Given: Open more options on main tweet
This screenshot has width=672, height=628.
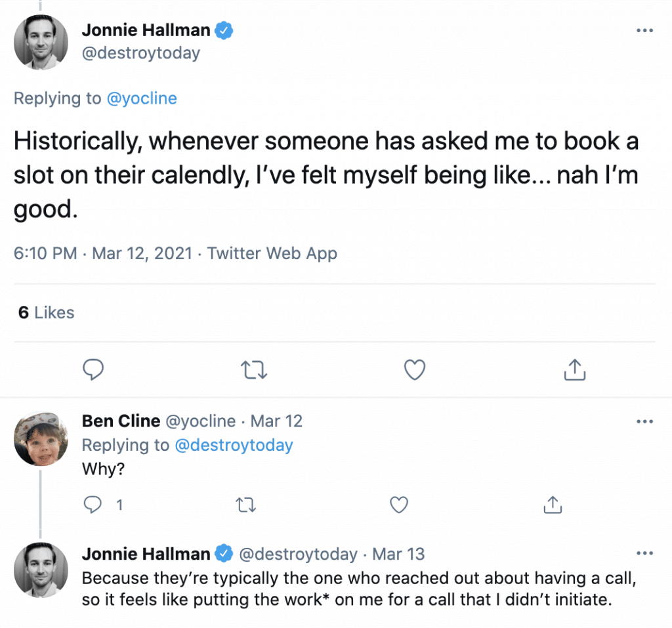Looking at the screenshot, I should (645, 31).
